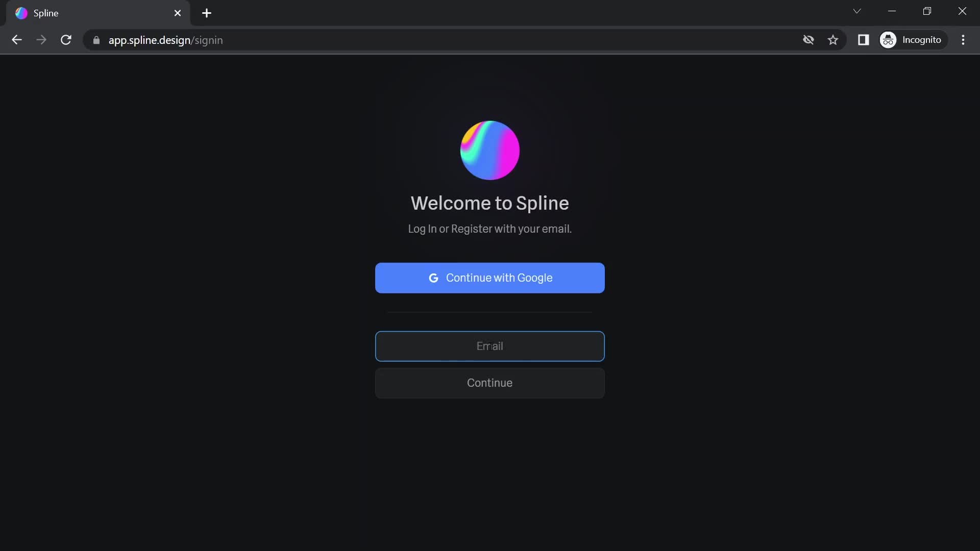This screenshot has height=551, width=980.
Task: Click the lock/secure icon in address bar
Action: [96, 40]
